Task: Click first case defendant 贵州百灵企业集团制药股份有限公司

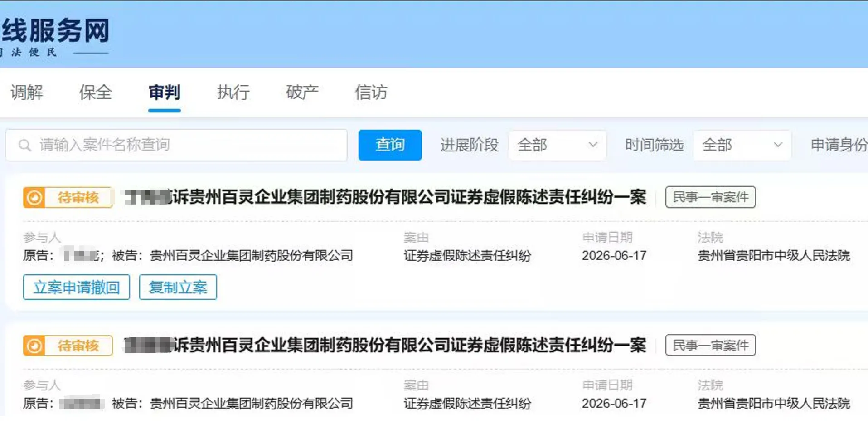Action: click(x=252, y=256)
